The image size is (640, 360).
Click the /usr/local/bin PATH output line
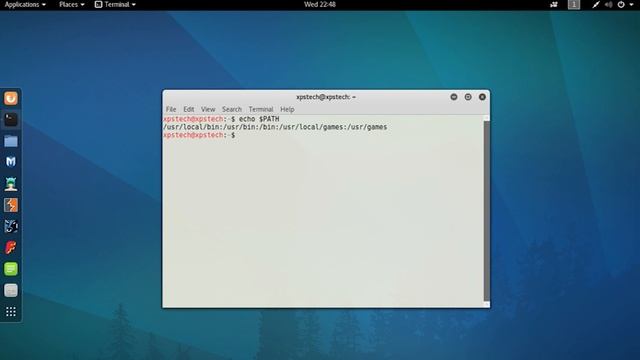[275, 127]
